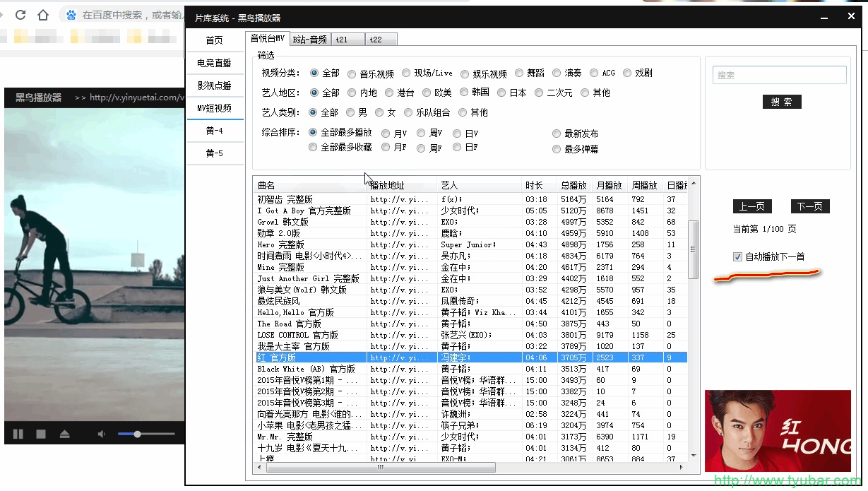Select row Growl 韩文版
Viewport: 868px width, 491px height.
pyautogui.click(x=471, y=222)
